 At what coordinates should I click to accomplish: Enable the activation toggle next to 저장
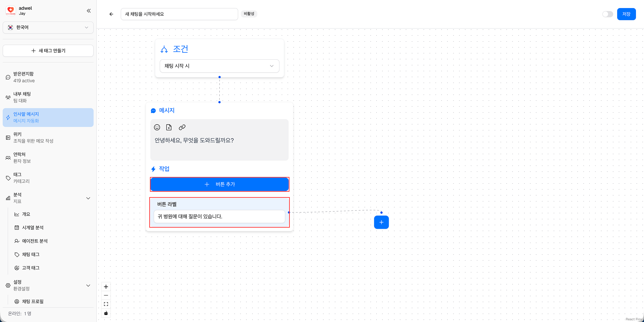pyautogui.click(x=607, y=14)
